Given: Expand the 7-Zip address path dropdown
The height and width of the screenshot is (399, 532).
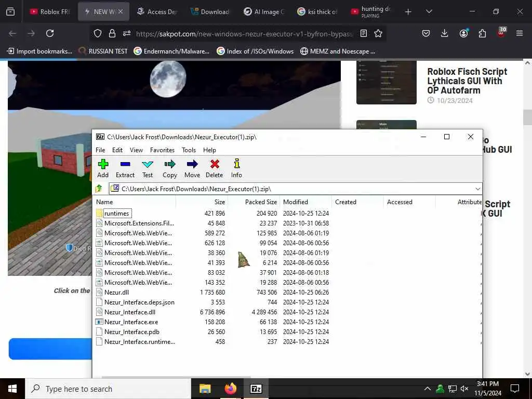Looking at the screenshot, I should pos(478,189).
